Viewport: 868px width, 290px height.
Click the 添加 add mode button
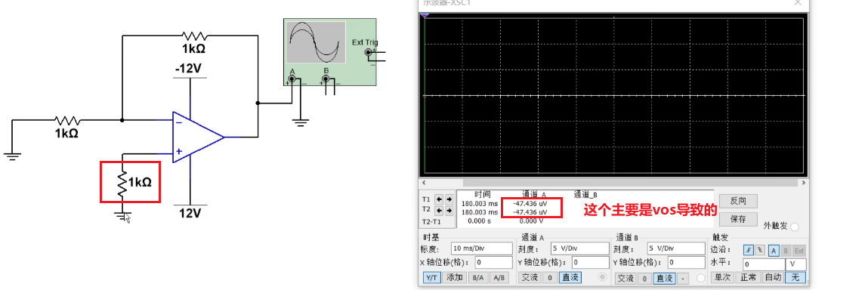(x=455, y=277)
